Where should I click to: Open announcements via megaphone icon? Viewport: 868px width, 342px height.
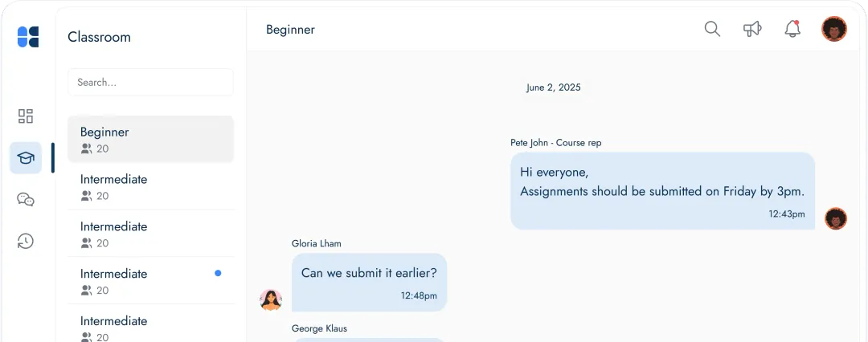(x=752, y=29)
